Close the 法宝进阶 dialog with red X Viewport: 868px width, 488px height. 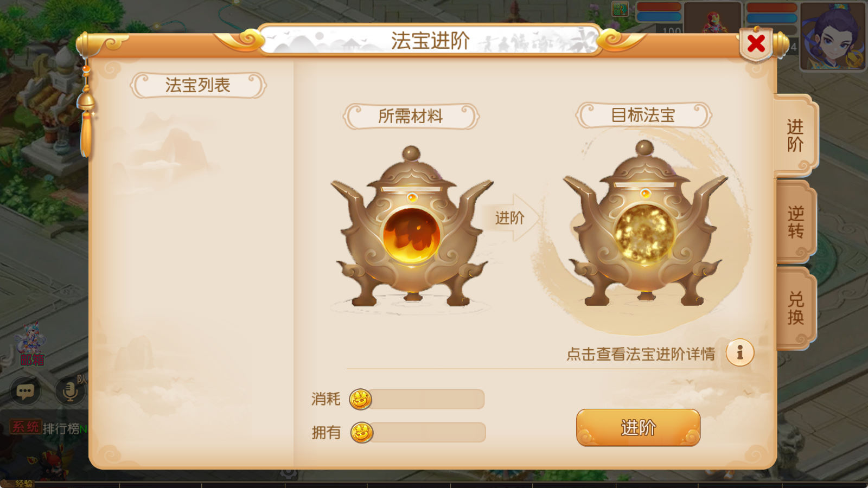(756, 44)
